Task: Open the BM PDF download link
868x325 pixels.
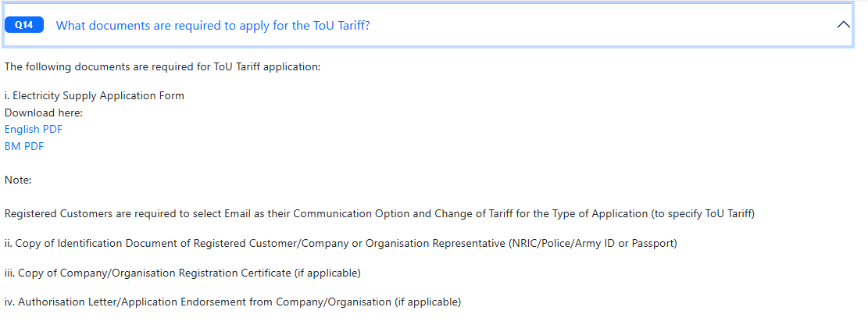Action: 23,147
